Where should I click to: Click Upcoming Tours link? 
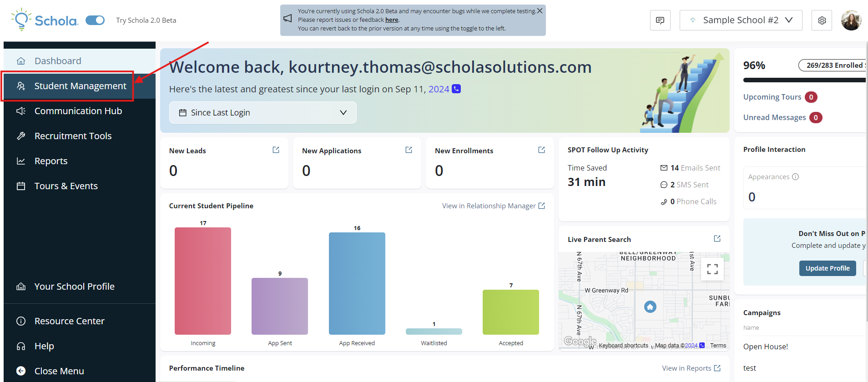(x=772, y=97)
